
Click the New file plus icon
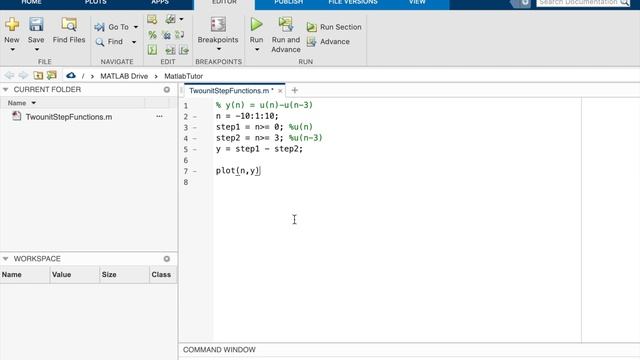12,24
